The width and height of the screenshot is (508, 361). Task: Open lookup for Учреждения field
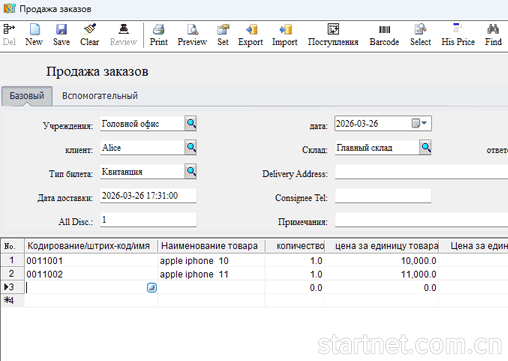tap(191, 123)
